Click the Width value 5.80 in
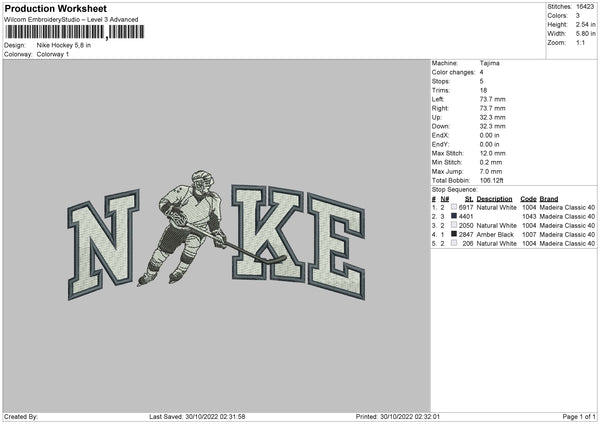Image resolution: width=600 pixels, height=424 pixels. (x=585, y=34)
